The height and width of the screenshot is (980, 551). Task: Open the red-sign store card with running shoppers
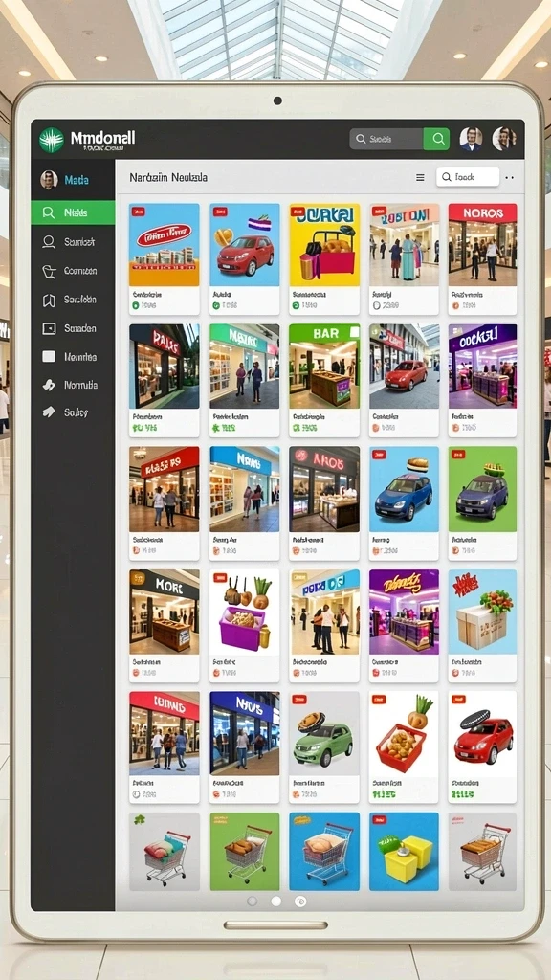[x=165, y=746]
